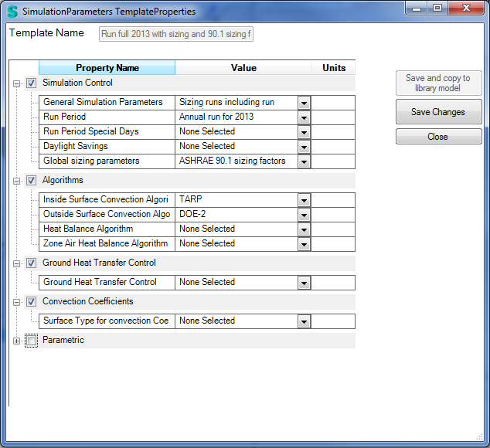Collapse the Convection Coefficients section

point(17,301)
